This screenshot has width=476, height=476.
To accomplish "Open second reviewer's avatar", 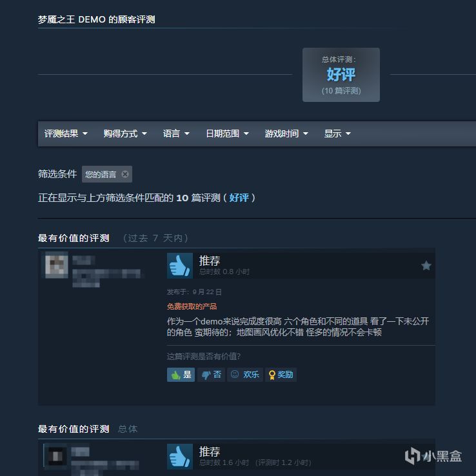I will pos(56,455).
